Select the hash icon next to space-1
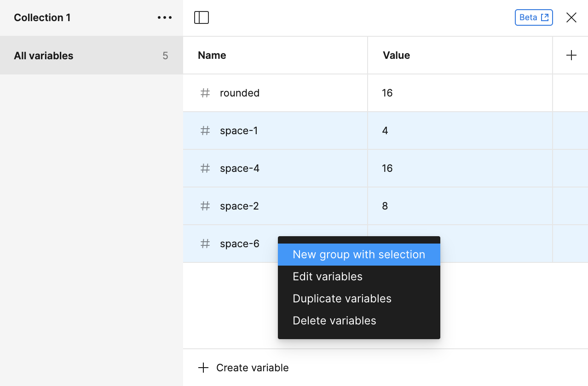This screenshot has height=386, width=588. (205, 131)
